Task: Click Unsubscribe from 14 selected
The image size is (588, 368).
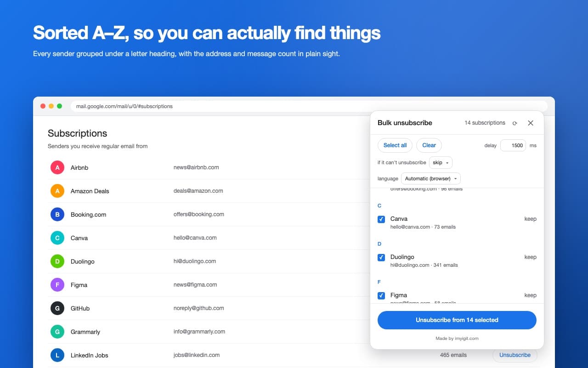Action: (x=457, y=320)
